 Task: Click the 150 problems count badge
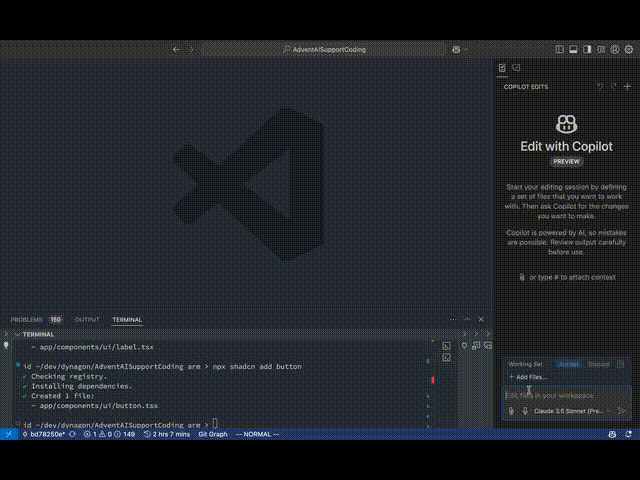coord(56,320)
